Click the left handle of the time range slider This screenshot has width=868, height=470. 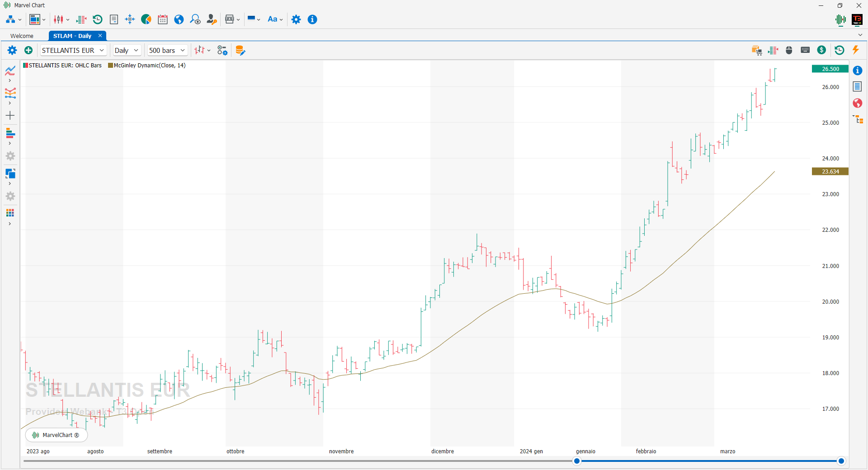577,461
